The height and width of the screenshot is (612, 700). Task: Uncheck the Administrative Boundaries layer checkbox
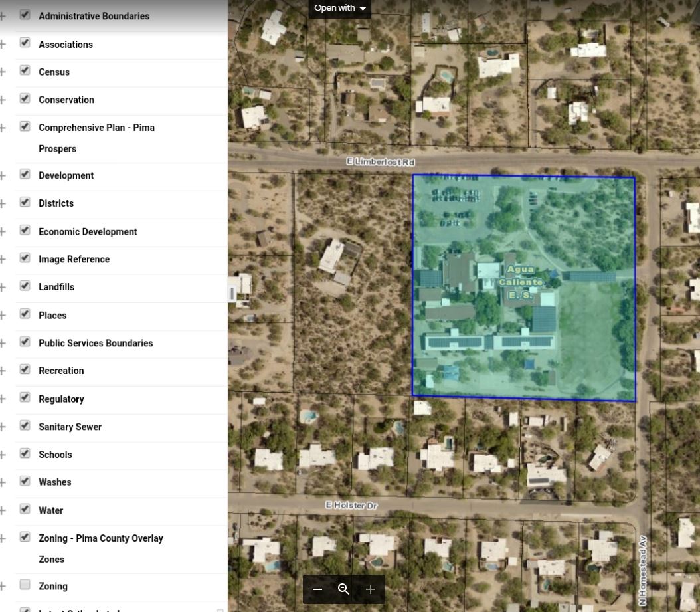click(x=25, y=15)
